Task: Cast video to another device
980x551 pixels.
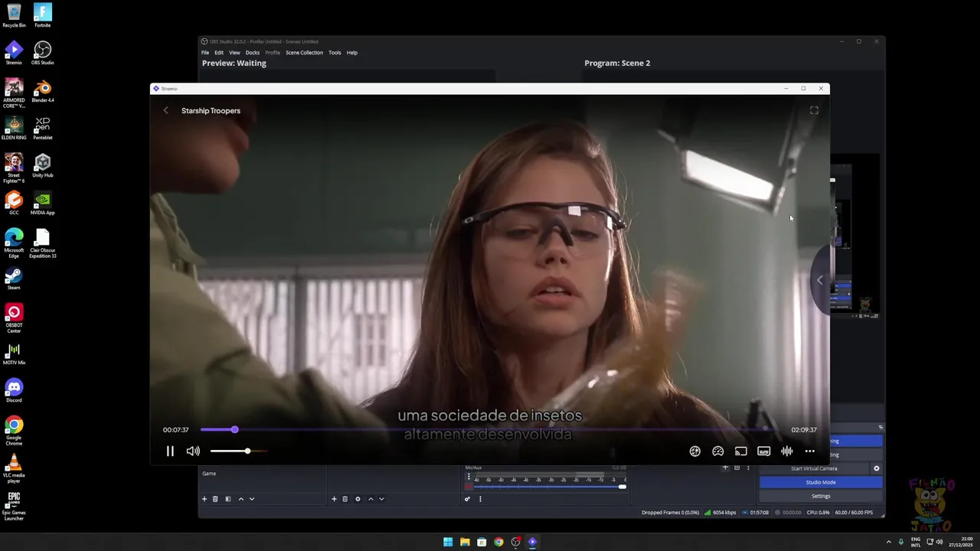Action: (x=740, y=452)
